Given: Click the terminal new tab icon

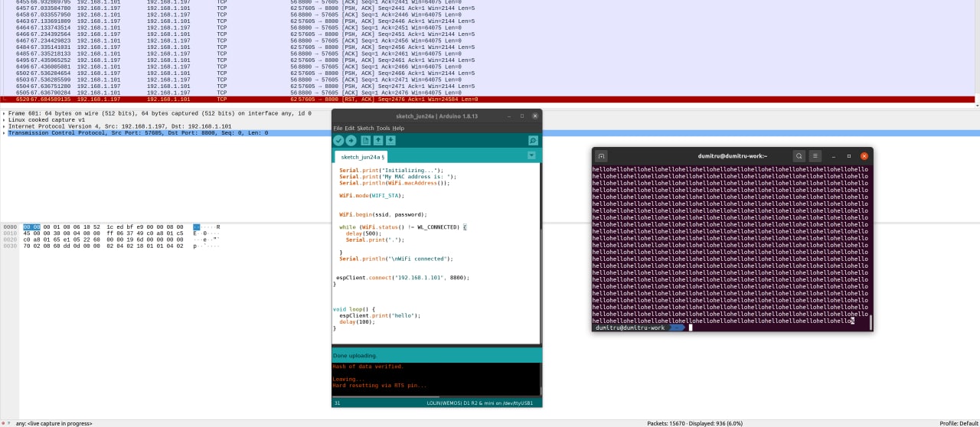Looking at the screenshot, I should pyautogui.click(x=602, y=156).
